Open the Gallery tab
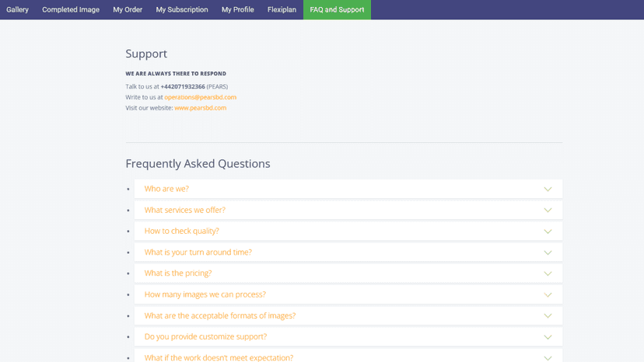Screen dimensions: 644x362 (17, 9)
